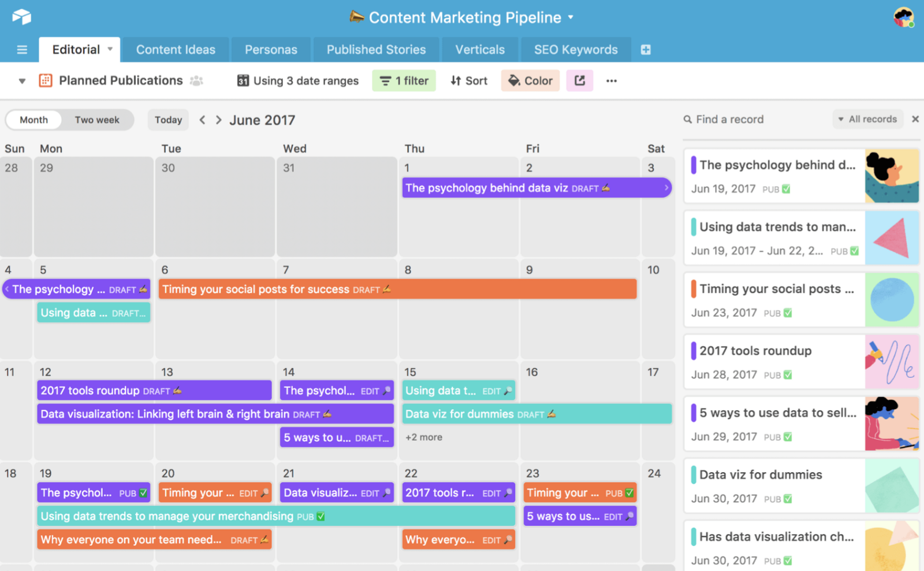
Task: Show the +2 more events link
Action: 424,437
